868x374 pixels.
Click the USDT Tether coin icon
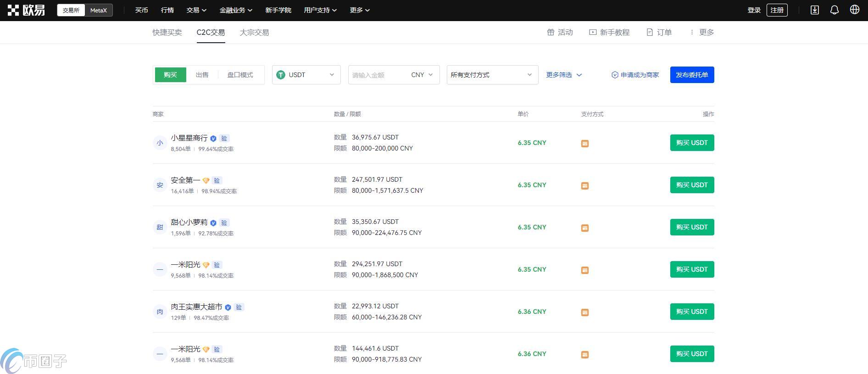[281, 75]
